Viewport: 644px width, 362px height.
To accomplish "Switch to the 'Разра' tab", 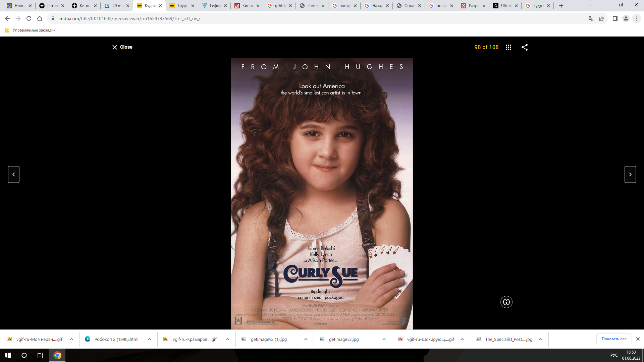I will coord(473,6).
